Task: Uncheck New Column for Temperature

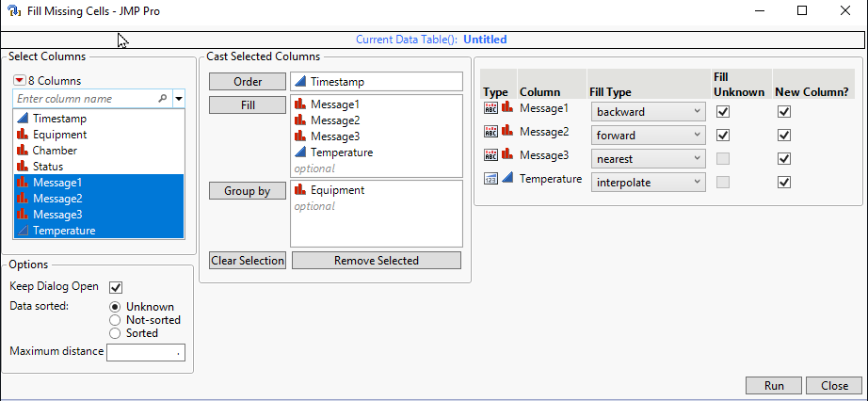Action: pyautogui.click(x=784, y=182)
